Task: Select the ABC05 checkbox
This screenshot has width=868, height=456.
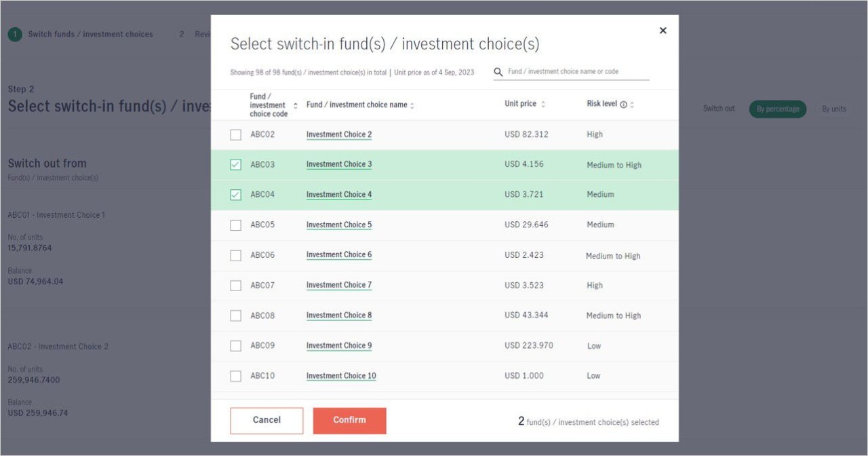Action: (235, 225)
